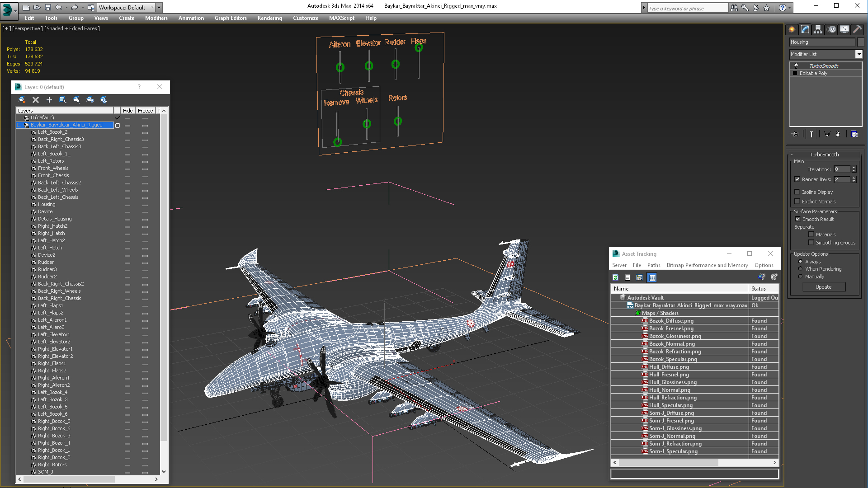The width and height of the screenshot is (868, 488).
Task: Click the Project Folder icon in quick access toolbar
Action: coord(91,7)
